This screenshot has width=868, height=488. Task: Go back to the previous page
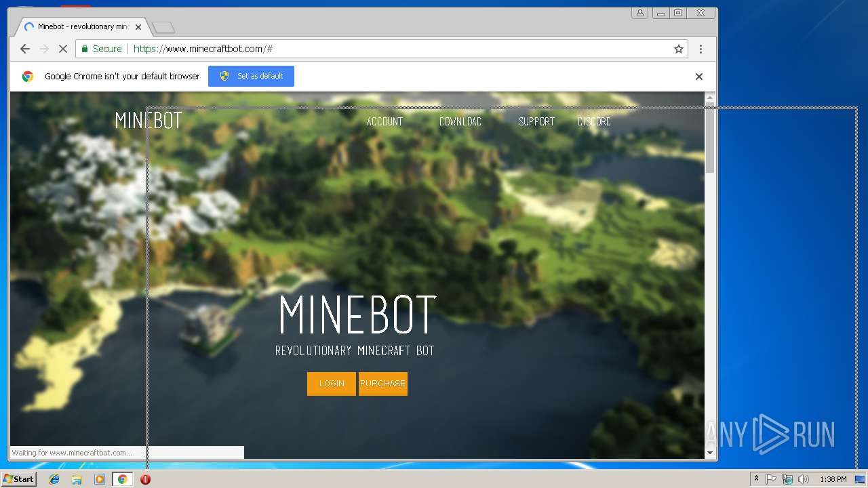coord(25,49)
